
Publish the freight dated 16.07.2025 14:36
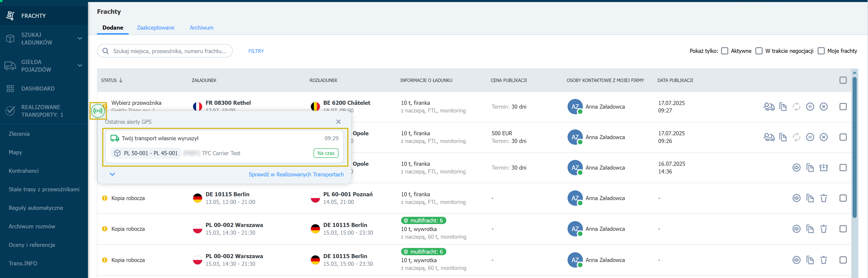pyautogui.click(x=797, y=168)
